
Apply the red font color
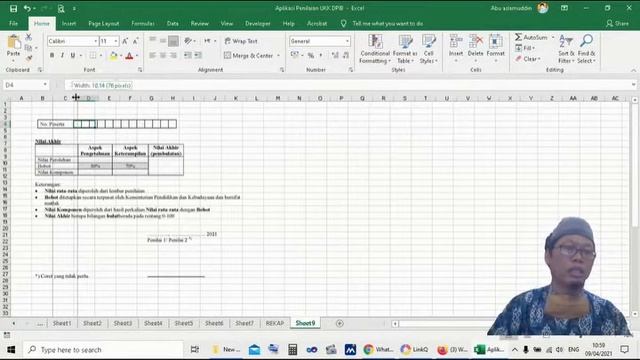pos(129,56)
